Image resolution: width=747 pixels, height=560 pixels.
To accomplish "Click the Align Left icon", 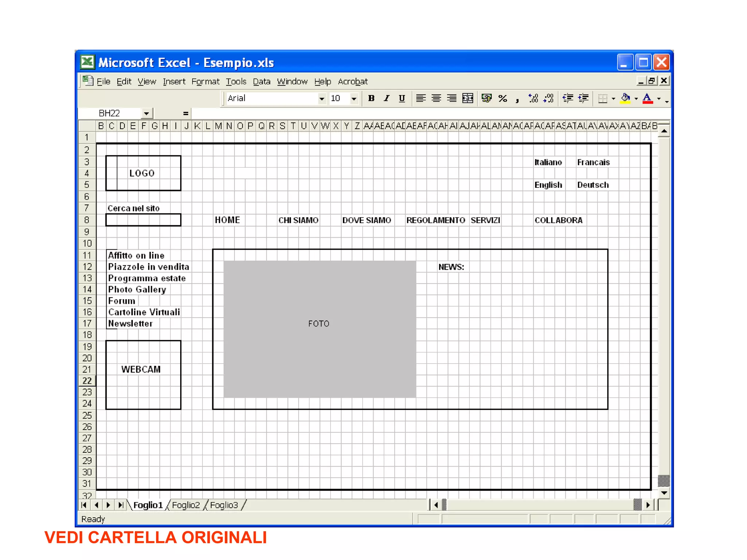I will pyautogui.click(x=421, y=98).
